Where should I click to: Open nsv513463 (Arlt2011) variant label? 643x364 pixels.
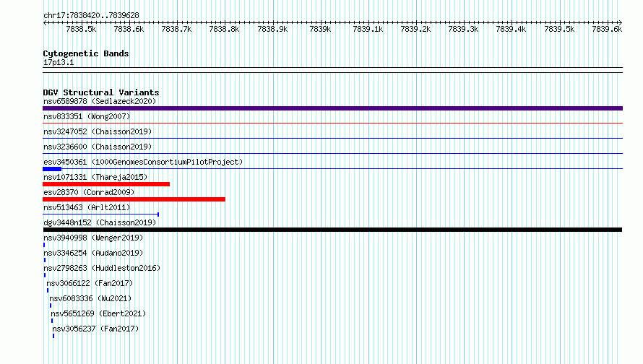[87, 207]
